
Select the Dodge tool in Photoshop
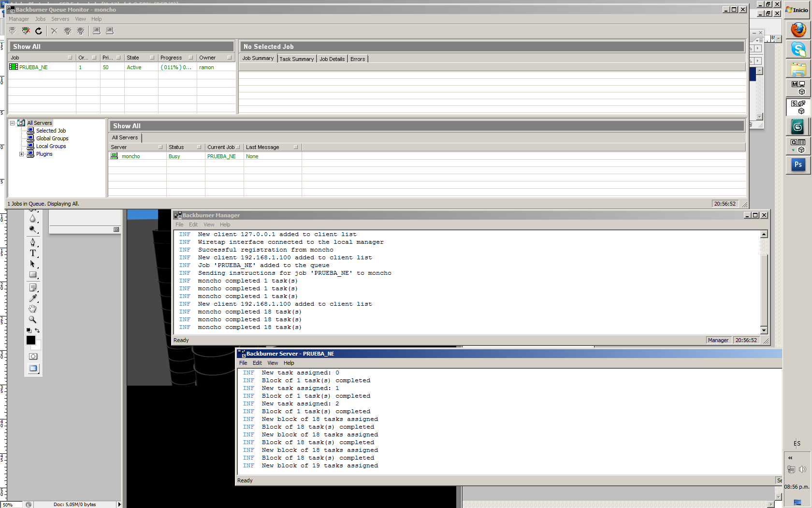pyautogui.click(x=33, y=229)
